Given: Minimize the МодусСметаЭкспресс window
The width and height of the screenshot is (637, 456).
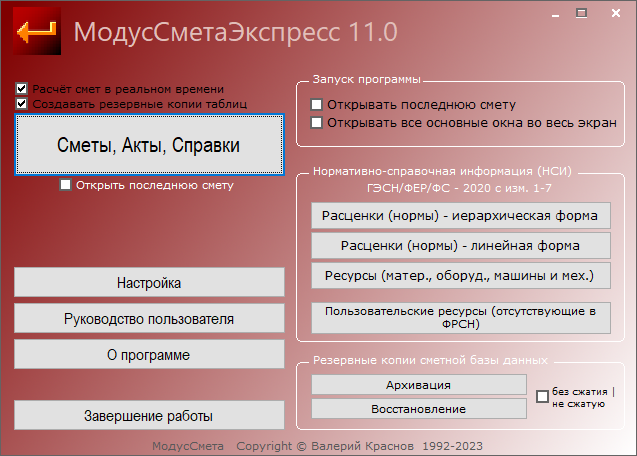Looking at the screenshot, I should tap(556, 14).
